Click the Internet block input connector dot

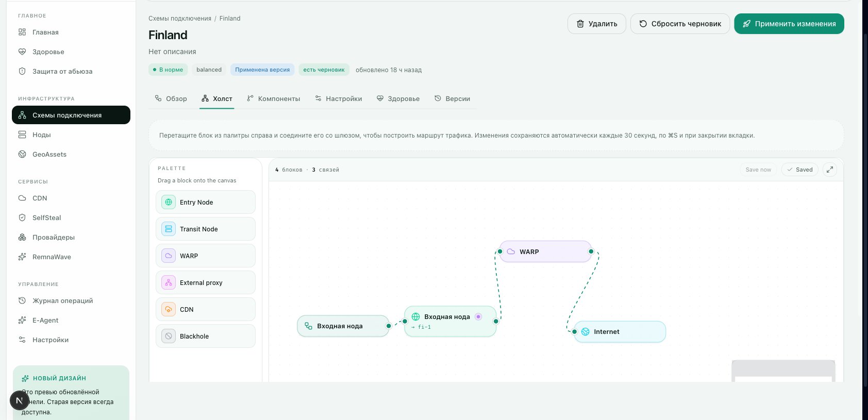coord(574,332)
